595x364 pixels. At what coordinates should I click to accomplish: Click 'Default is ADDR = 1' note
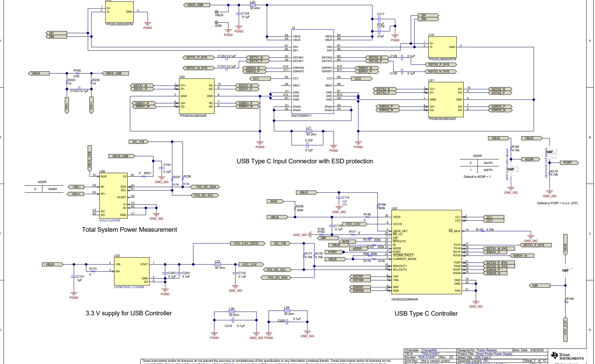477,177
